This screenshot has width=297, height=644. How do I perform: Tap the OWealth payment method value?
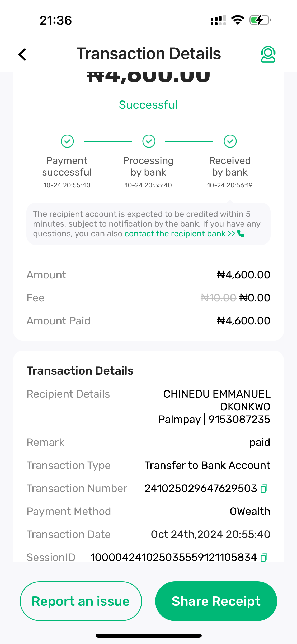point(250,512)
